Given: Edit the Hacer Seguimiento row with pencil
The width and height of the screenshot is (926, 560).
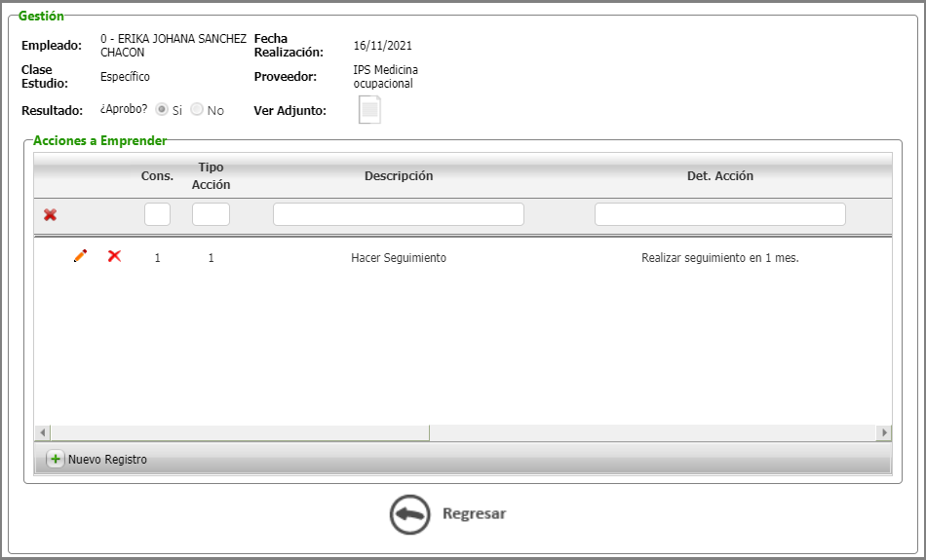Looking at the screenshot, I should (x=80, y=256).
